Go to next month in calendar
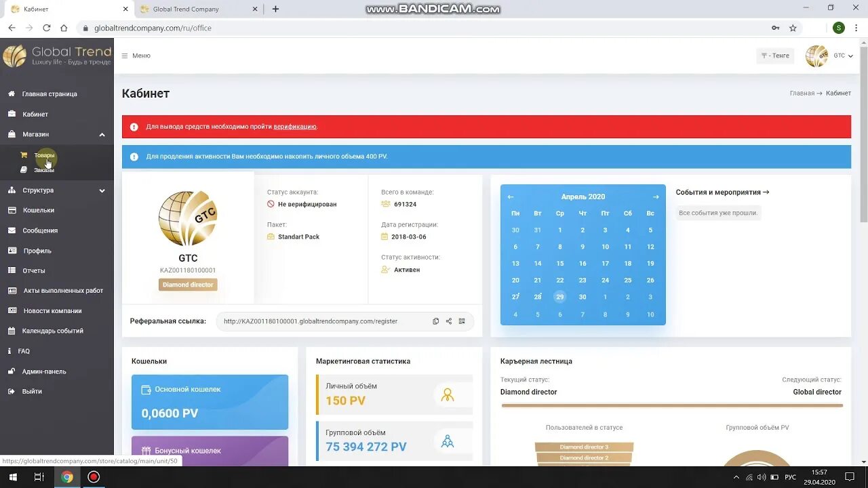The width and height of the screenshot is (868, 488). click(656, 197)
